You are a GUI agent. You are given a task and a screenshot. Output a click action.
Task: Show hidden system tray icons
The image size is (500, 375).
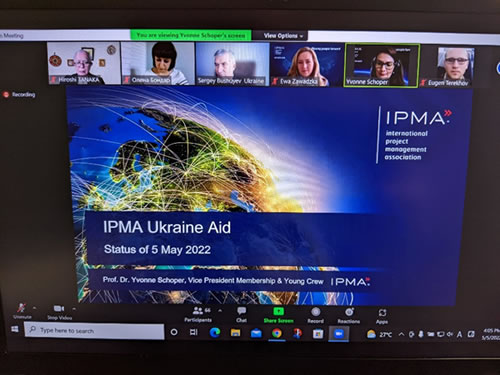point(402,334)
